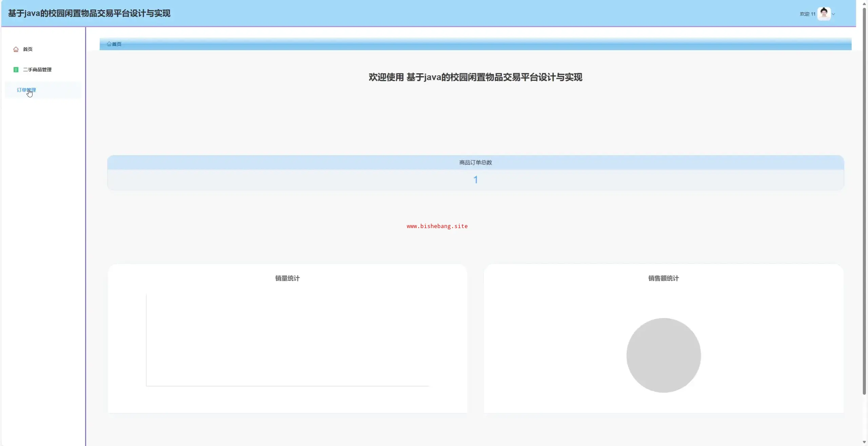The width and height of the screenshot is (868, 446).
Task: Click the order total number 1
Action: (x=475, y=180)
